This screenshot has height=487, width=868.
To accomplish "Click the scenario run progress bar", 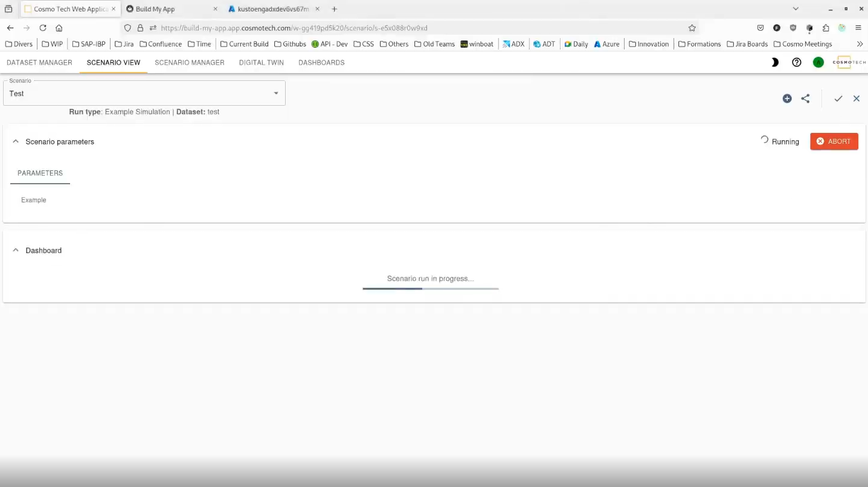I will [430, 289].
